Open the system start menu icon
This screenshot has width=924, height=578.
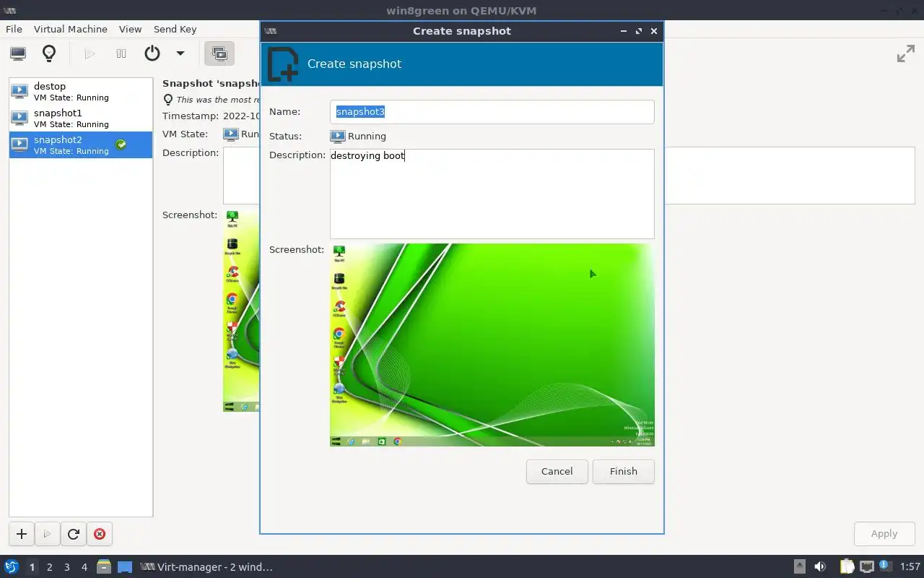[x=12, y=567]
